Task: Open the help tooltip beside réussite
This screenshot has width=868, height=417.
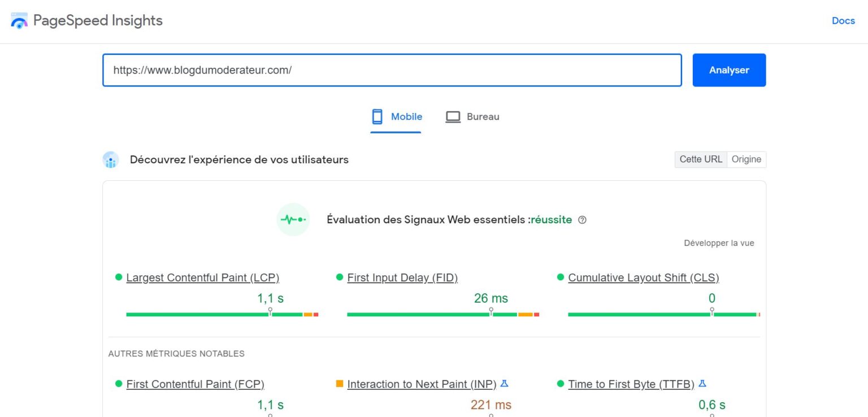Action: (583, 220)
